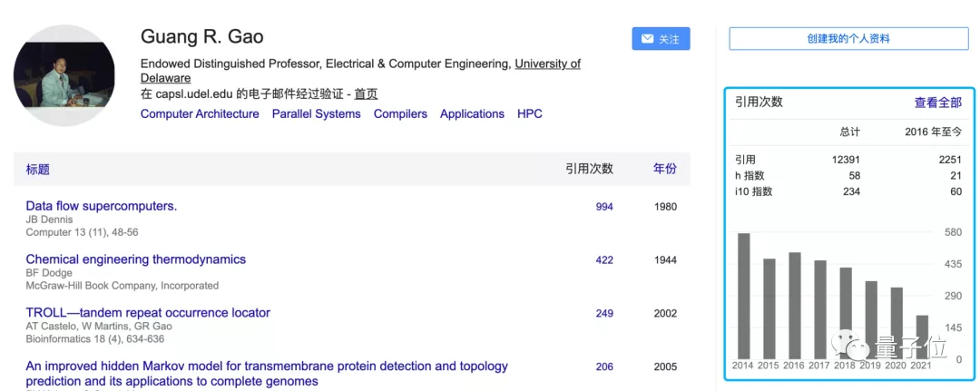Click the create my profile button

(848, 39)
